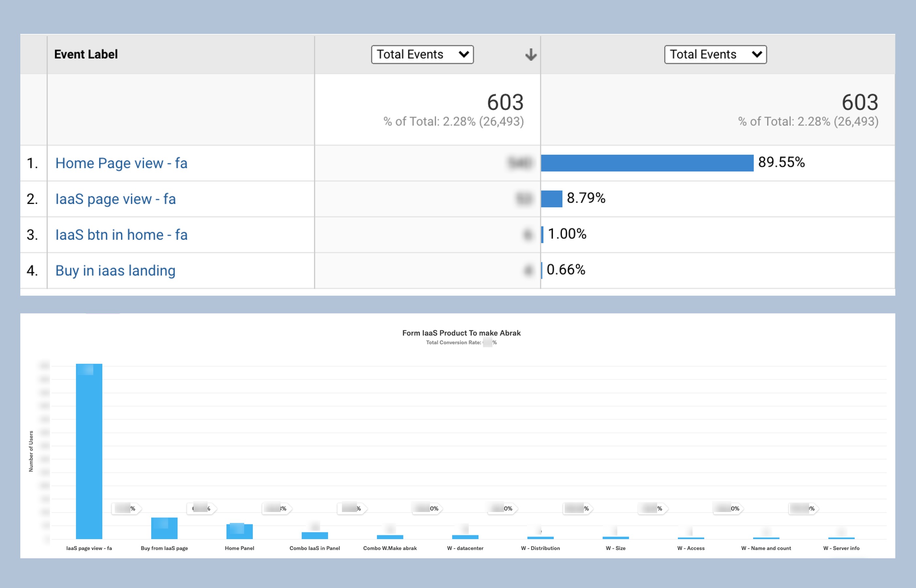
Task: Open the IaaS page view - fa link
Action: [x=115, y=199]
